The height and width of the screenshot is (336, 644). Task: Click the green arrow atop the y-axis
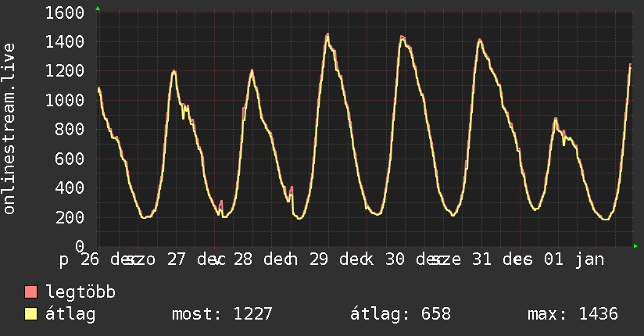(x=98, y=9)
